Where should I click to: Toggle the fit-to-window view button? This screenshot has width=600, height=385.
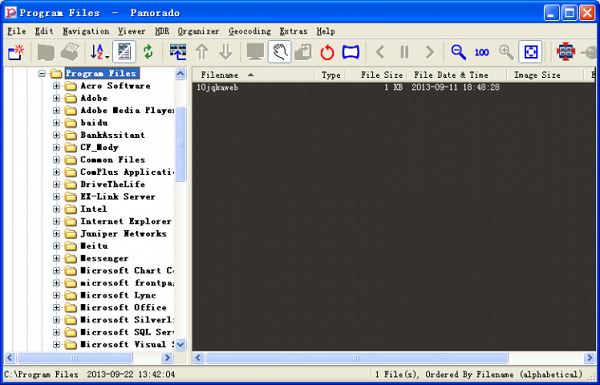click(x=530, y=52)
